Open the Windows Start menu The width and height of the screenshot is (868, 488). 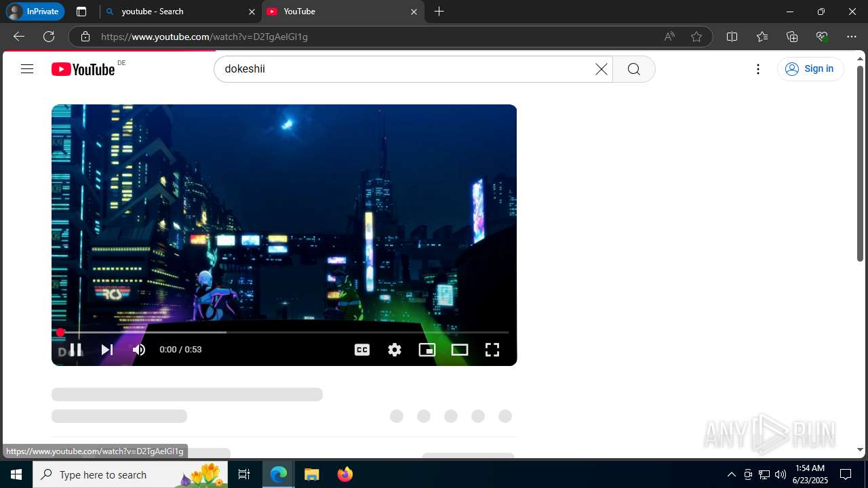pos(16,474)
